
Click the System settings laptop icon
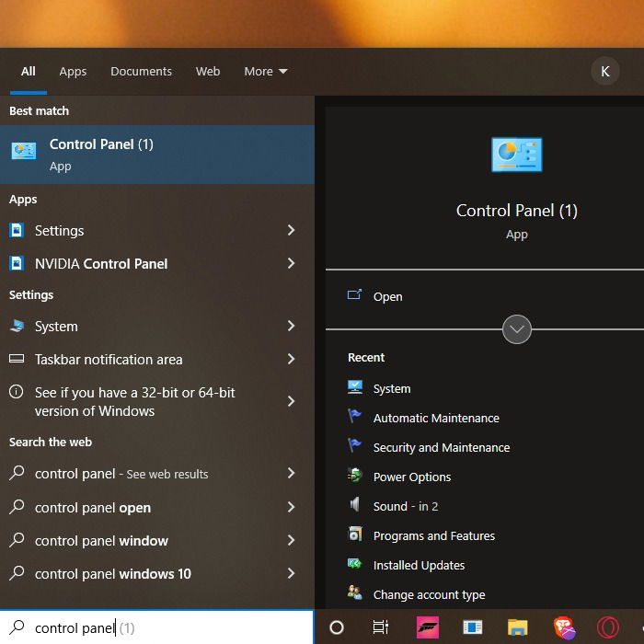tap(17, 326)
